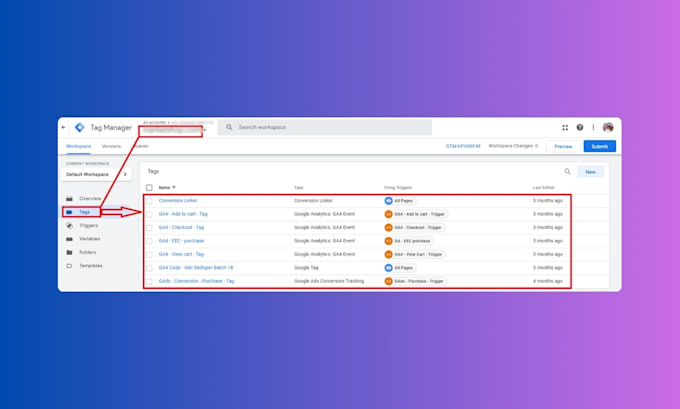The width and height of the screenshot is (680, 409).
Task: Open the Overview section label in sidebar
Action: [90, 199]
